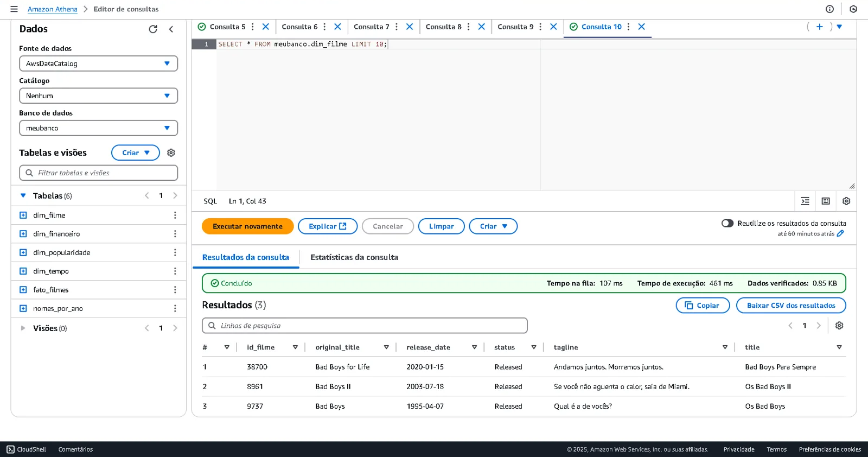Open the Fonte de dados dropdown
Screen dimensions: 868x457
pos(98,64)
